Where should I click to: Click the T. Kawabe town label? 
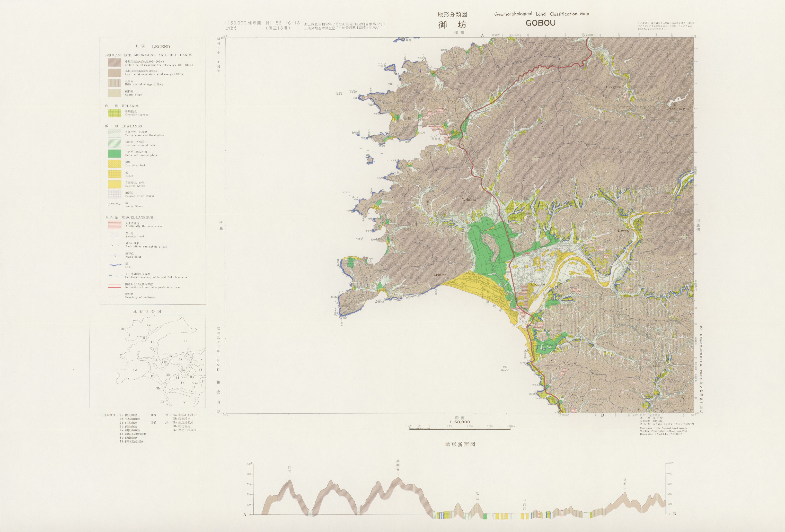point(622,231)
